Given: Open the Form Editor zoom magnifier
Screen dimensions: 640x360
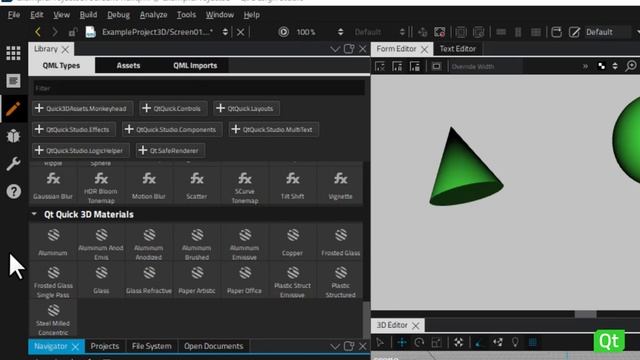Looking at the screenshot, I should pos(631,66).
